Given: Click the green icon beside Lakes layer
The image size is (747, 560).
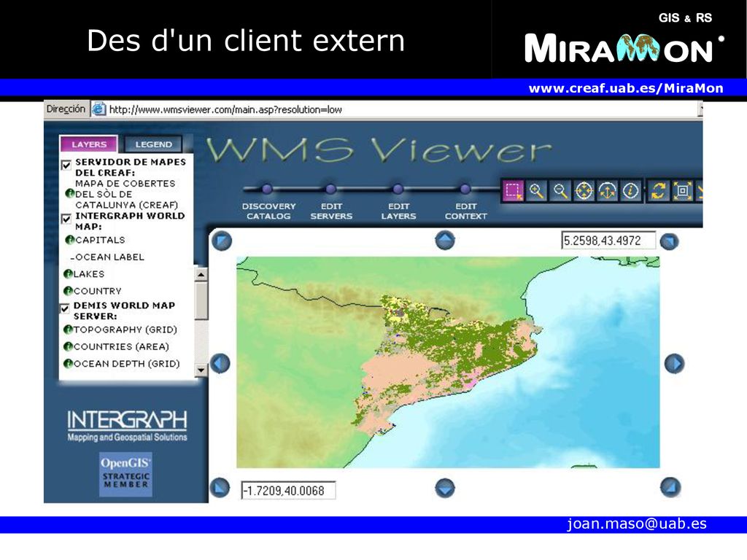Looking at the screenshot, I should coord(68,274).
